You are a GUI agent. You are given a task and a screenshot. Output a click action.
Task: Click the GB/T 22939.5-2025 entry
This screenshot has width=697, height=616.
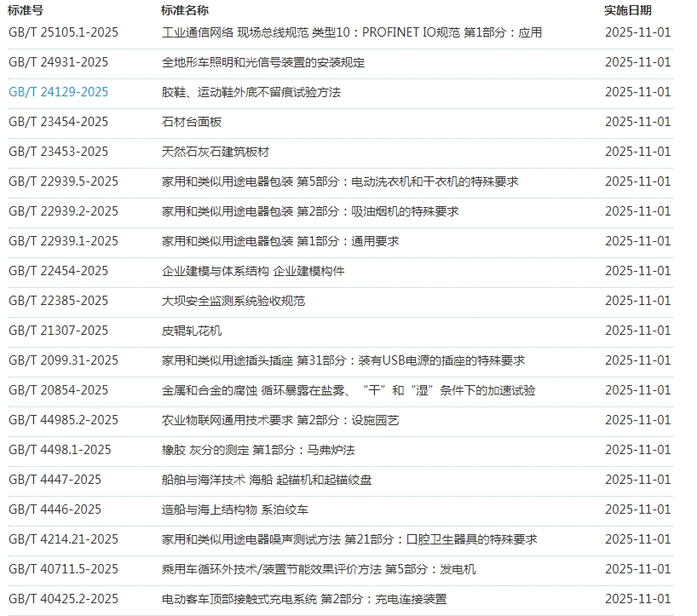[63, 181]
